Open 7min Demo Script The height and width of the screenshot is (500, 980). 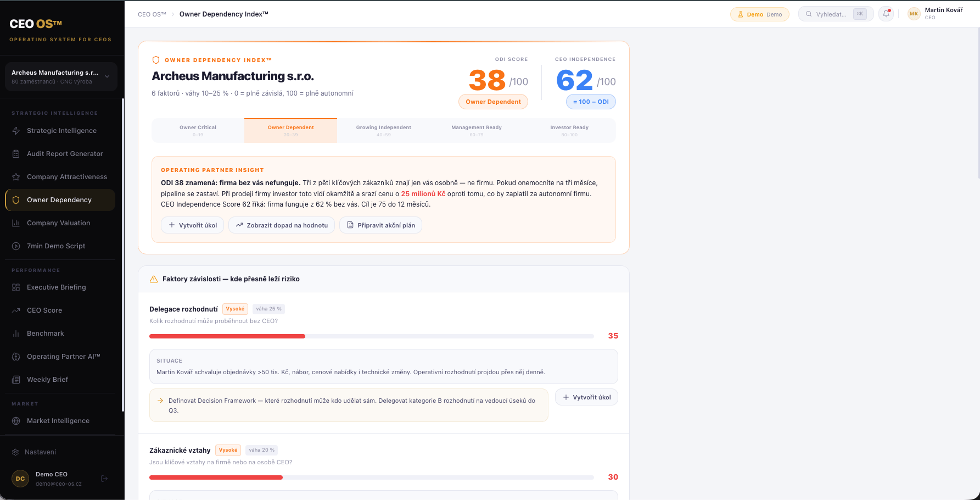point(60,246)
